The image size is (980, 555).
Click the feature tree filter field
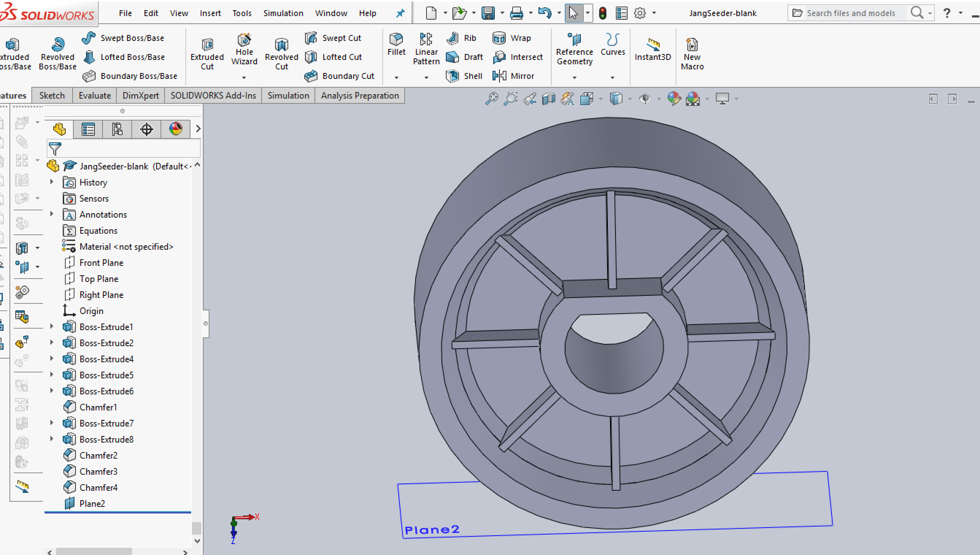tap(123, 148)
